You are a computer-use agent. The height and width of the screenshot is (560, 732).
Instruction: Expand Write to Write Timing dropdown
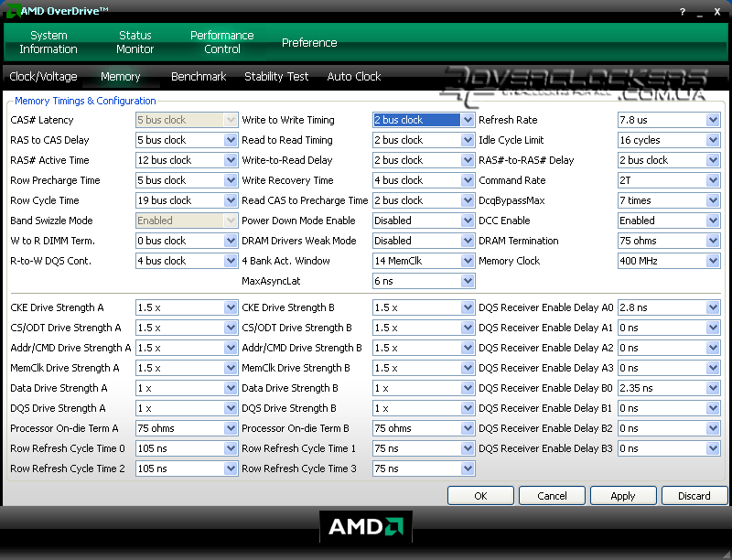[x=468, y=120]
